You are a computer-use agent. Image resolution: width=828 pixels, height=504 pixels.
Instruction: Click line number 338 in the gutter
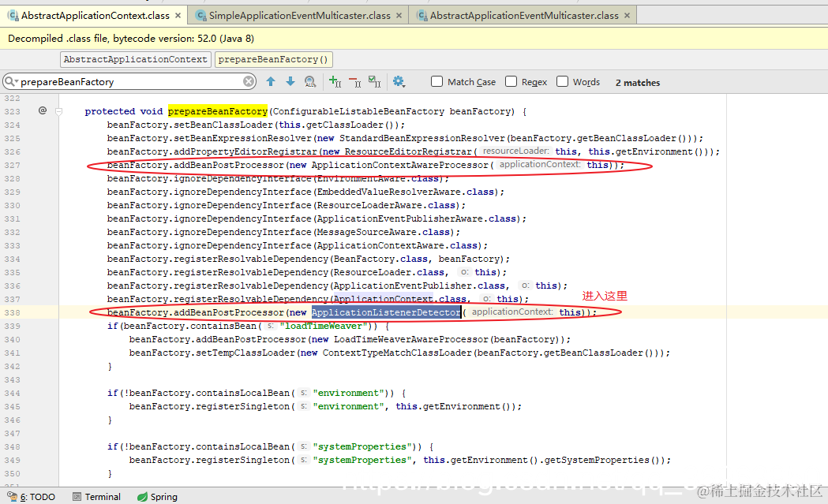12,313
